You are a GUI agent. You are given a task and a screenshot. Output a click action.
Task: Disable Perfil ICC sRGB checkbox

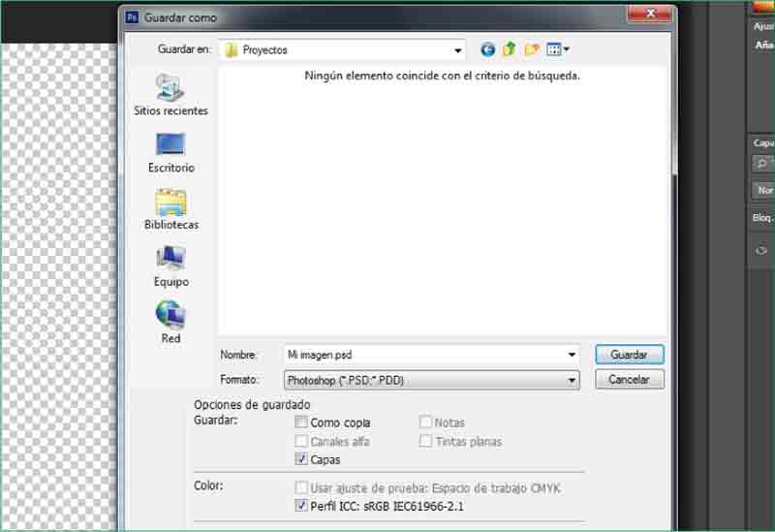coord(302,506)
